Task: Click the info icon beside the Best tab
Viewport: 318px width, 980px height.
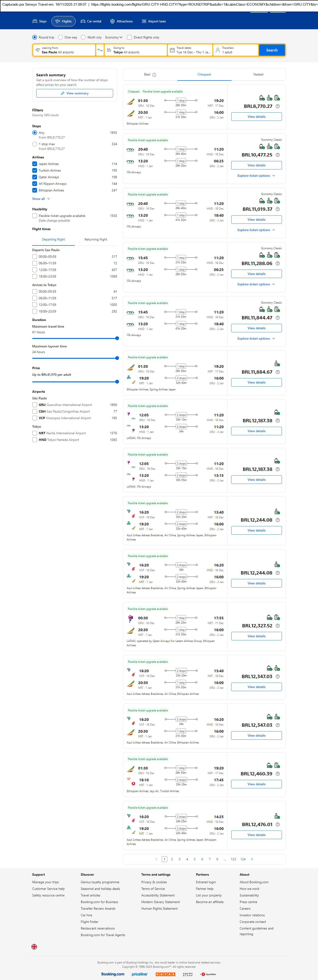Action: click(154, 75)
